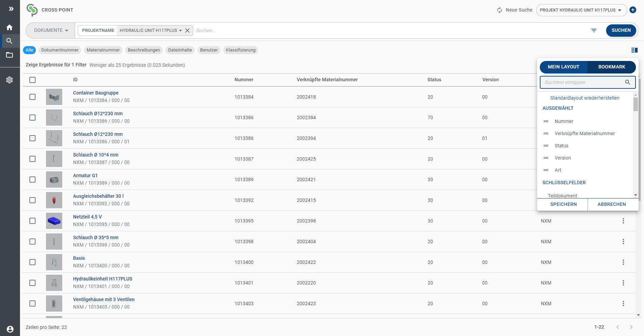Click the Suchen button

coord(621,30)
